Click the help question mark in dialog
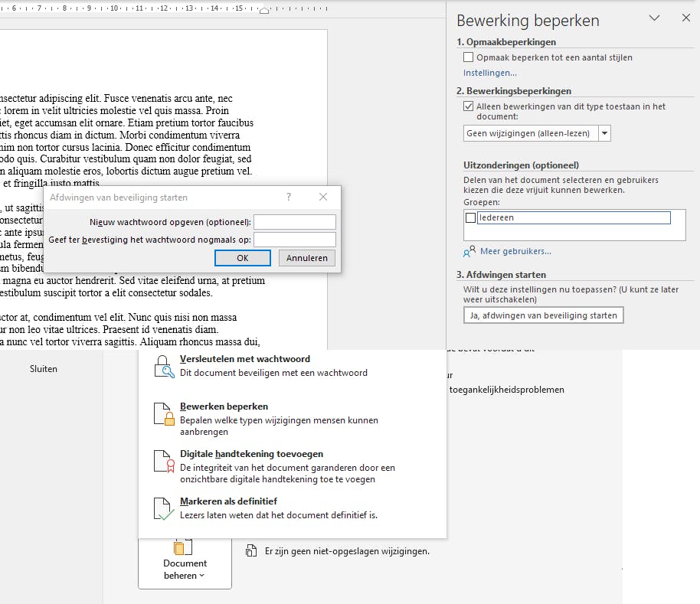Screen dimensions: 700x604 coord(289,197)
